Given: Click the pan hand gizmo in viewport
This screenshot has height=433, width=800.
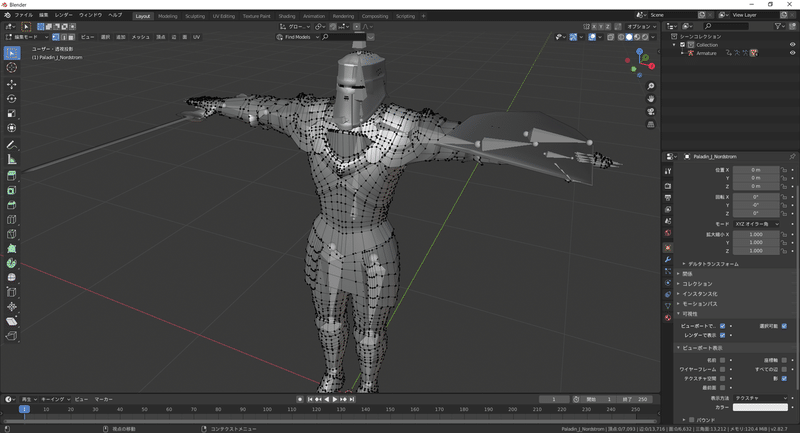Looking at the screenshot, I should point(651,99).
